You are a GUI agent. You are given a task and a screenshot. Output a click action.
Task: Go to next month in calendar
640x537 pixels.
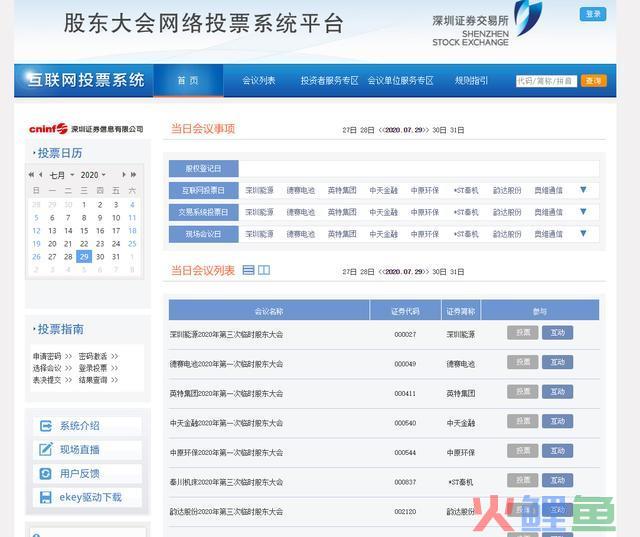coord(124,175)
